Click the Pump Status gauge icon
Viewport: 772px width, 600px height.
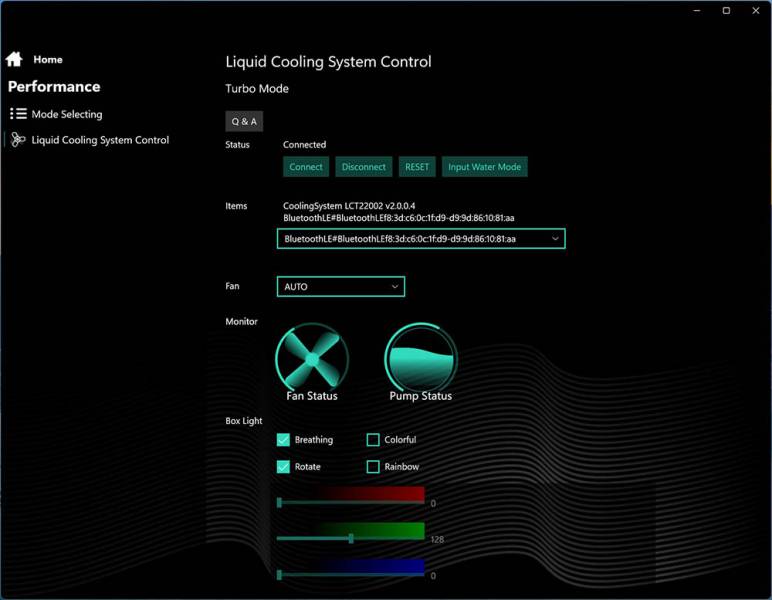(420, 359)
